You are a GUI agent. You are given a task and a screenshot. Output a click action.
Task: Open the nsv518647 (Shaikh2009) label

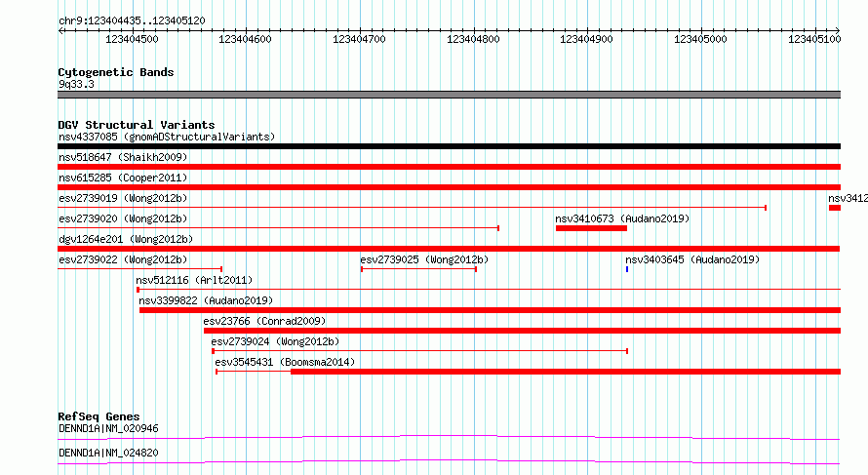(123, 157)
